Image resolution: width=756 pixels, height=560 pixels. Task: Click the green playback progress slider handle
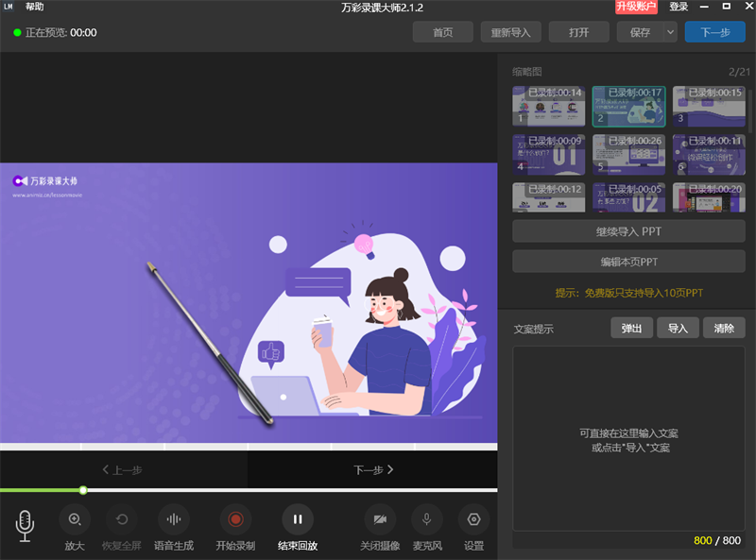83,490
